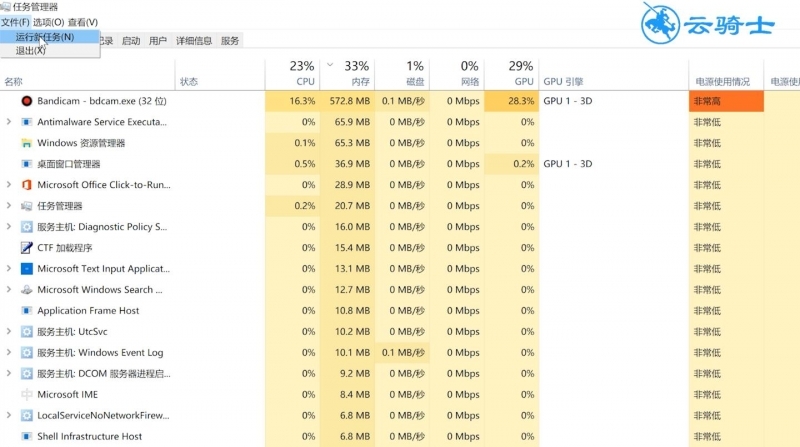Select CTF 加载程序 process name
This screenshot has width=800, height=447.
pos(65,247)
